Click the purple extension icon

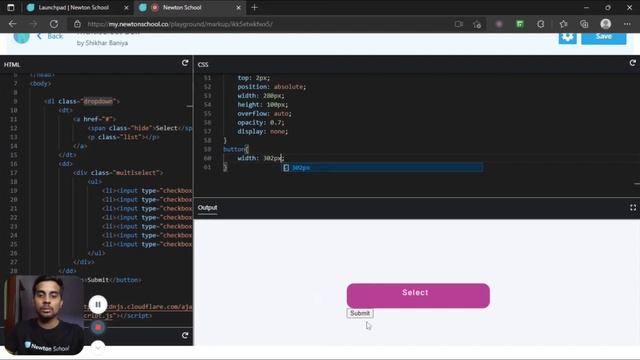click(499, 24)
